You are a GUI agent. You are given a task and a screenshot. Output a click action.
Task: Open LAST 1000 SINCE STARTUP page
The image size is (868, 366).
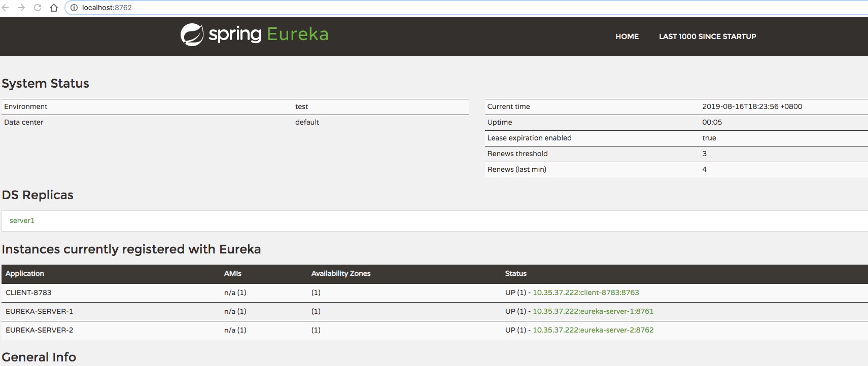tap(707, 36)
